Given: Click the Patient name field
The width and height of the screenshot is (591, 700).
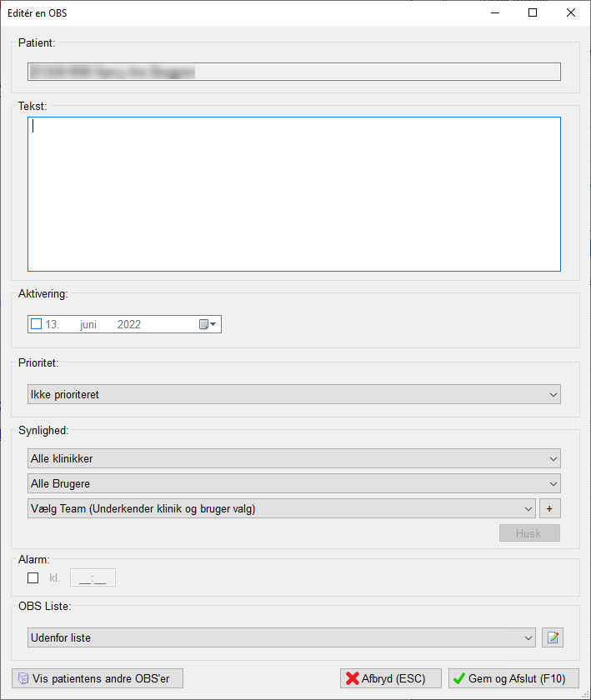Looking at the screenshot, I should 294,72.
